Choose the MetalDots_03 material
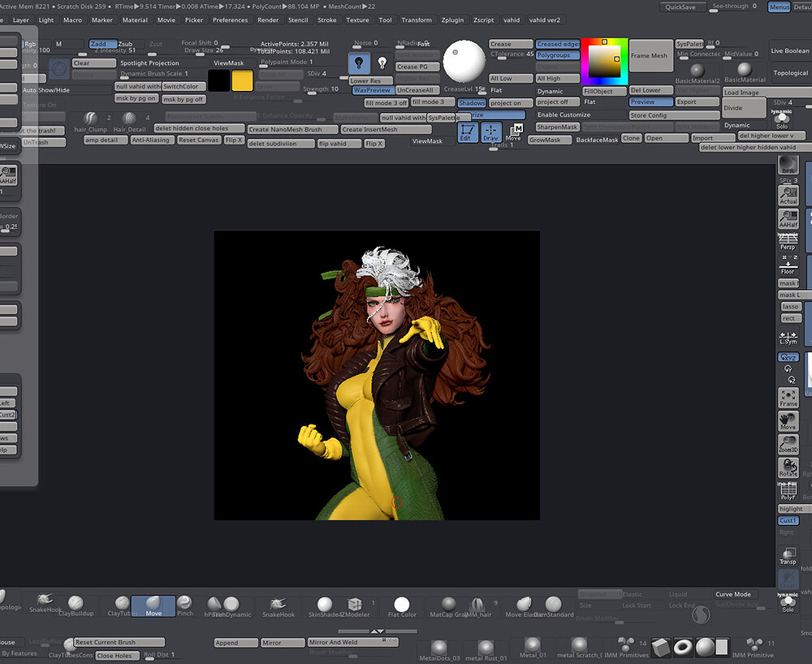 (x=439, y=650)
